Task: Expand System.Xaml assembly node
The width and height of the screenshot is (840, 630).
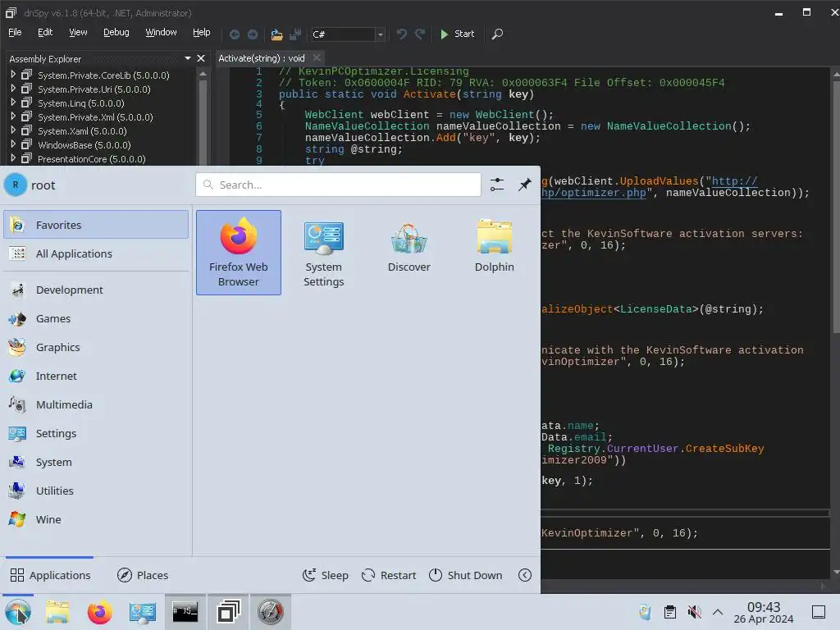Action: tap(13, 130)
